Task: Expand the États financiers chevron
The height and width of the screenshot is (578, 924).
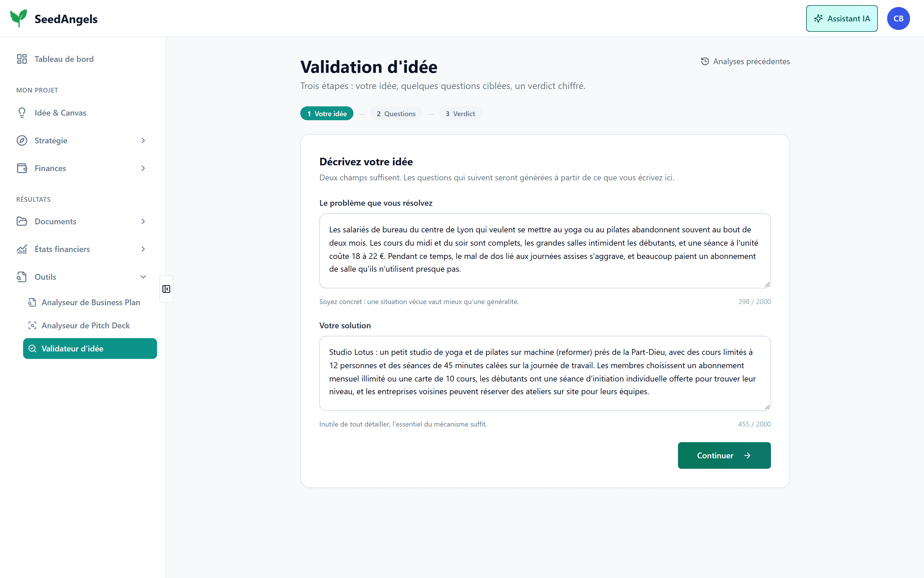Action: 143,249
